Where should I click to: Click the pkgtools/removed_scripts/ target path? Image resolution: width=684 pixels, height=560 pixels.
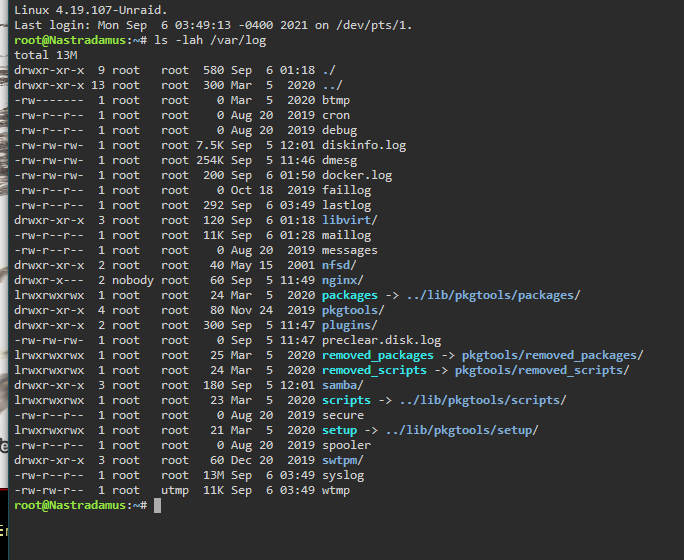click(542, 371)
